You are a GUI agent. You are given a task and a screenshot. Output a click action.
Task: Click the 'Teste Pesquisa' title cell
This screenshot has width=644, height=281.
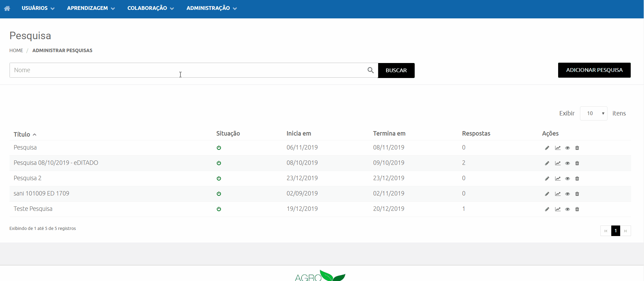[x=33, y=209]
